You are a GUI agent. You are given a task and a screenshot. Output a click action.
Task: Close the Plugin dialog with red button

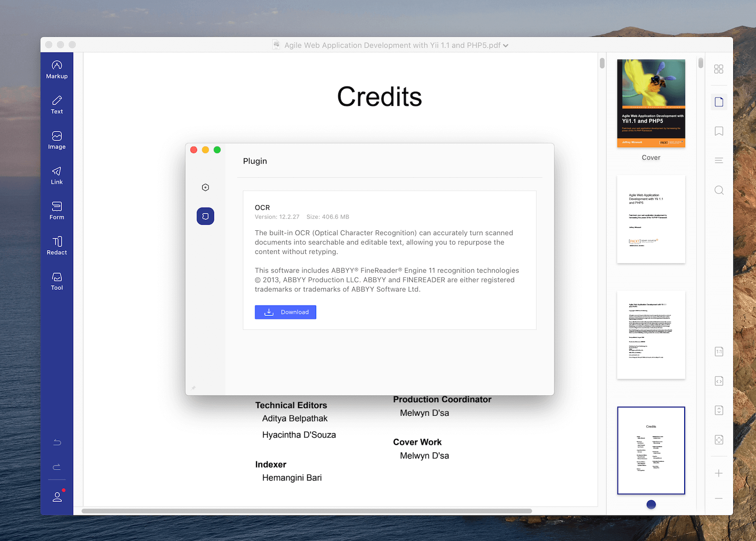pyautogui.click(x=194, y=150)
